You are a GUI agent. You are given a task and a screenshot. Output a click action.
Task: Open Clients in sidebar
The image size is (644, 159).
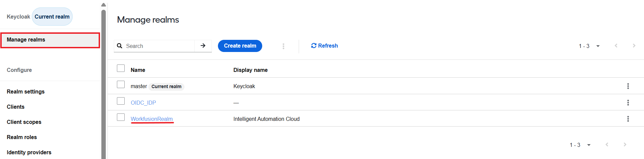point(16,107)
